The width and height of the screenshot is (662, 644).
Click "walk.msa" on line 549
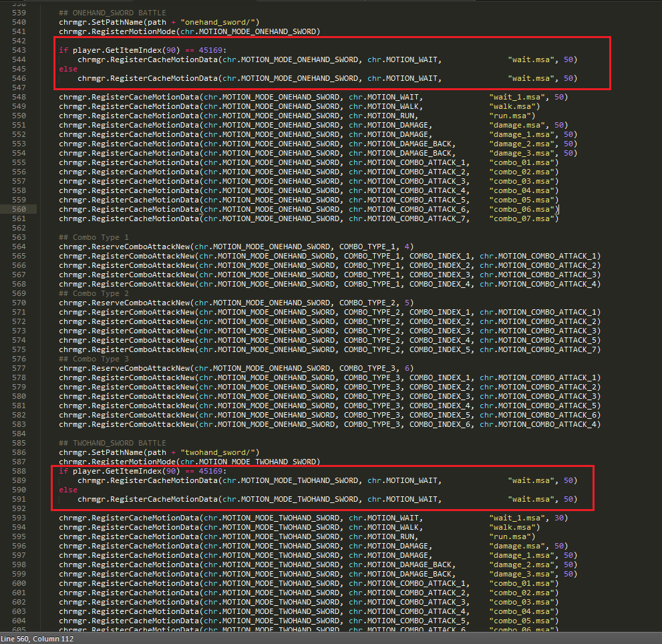point(512,106)
